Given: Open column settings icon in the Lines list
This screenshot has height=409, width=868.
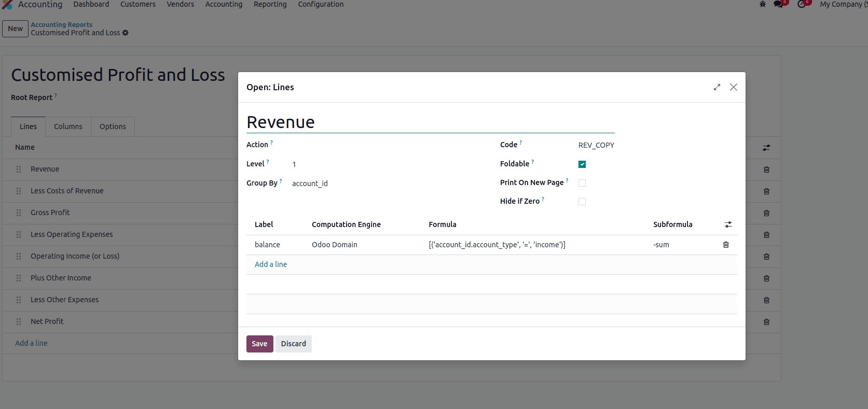Looking at the screenshot, I should [766, 148].
